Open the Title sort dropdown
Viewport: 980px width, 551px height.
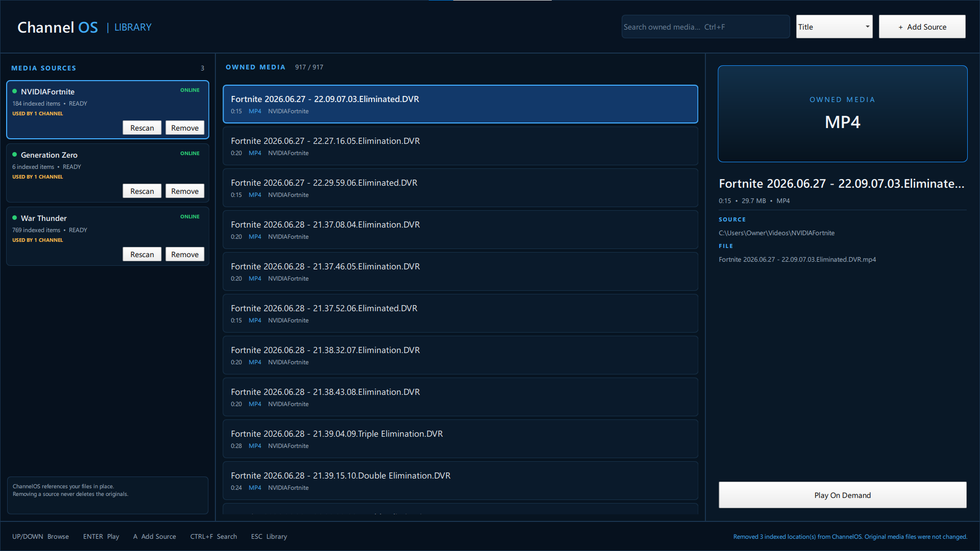[x=834, y=27]
